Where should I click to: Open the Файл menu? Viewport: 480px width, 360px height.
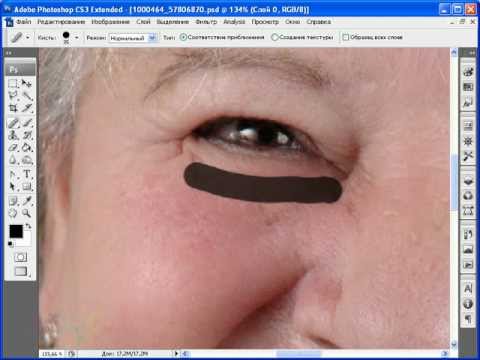pyautogui.click(x=23, y=22)
